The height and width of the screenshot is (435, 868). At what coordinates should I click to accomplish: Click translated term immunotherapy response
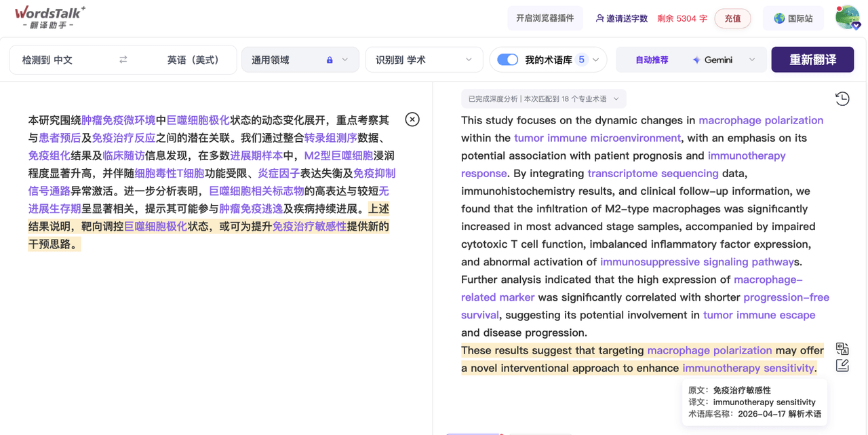coord(747,155)
